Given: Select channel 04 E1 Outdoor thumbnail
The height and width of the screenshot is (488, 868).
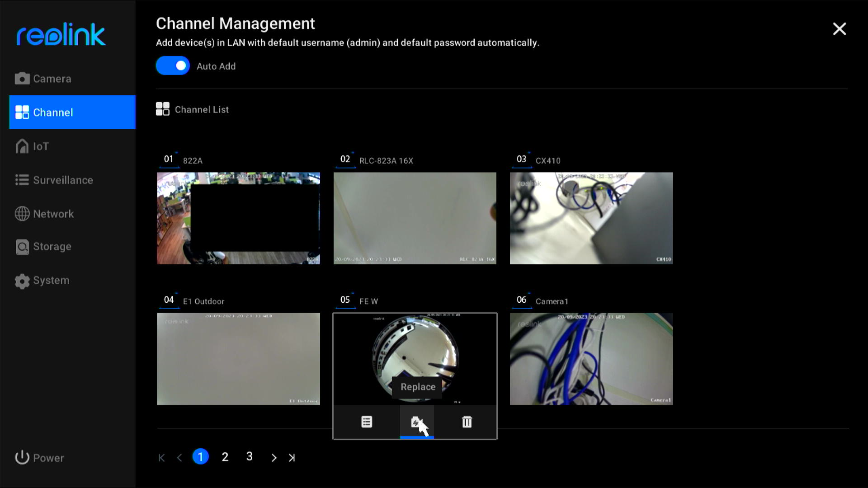Looking at the screenshot, I should click(x=239, y=359).
